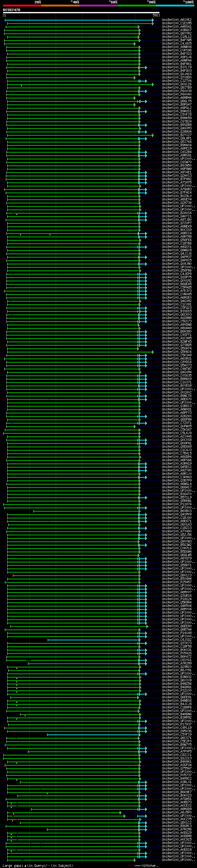197x868 pixels.
Task: Select the UniRef100_B8MAX9 label
Action: pos(177,379)
